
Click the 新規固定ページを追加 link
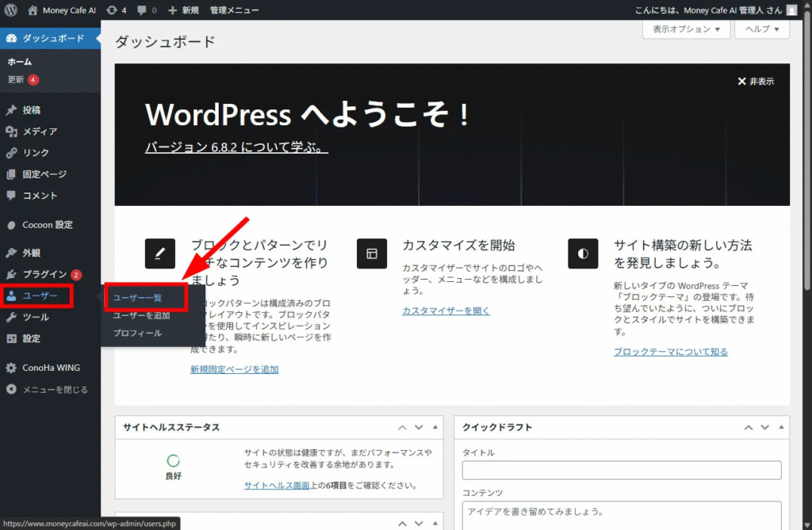tap(234, 369)
